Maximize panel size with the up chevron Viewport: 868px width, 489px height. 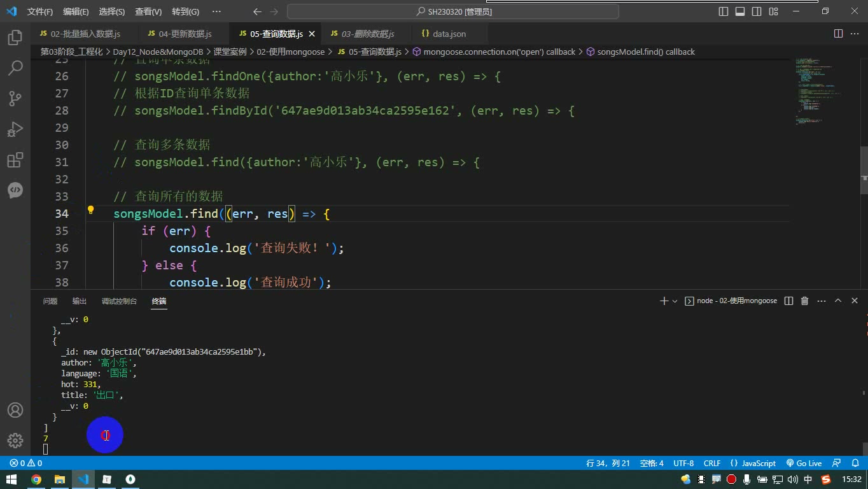pos(838,301)
